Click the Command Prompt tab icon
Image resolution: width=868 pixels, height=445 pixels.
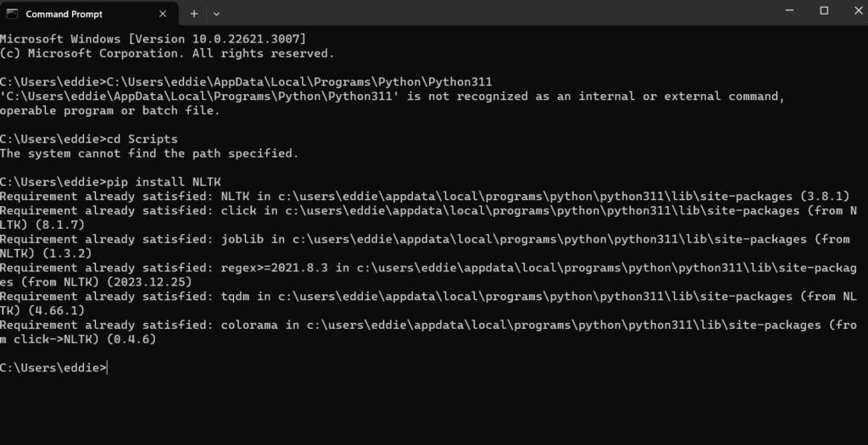click(12, 14)
